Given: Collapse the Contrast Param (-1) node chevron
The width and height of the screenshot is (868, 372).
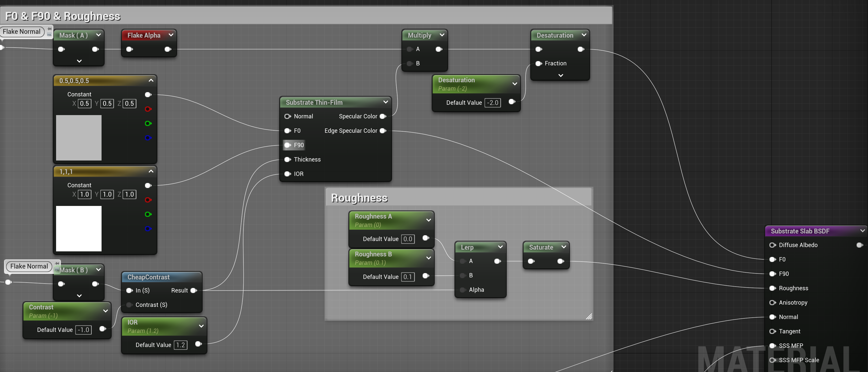Looking at the screenshot, I should 105,311.
